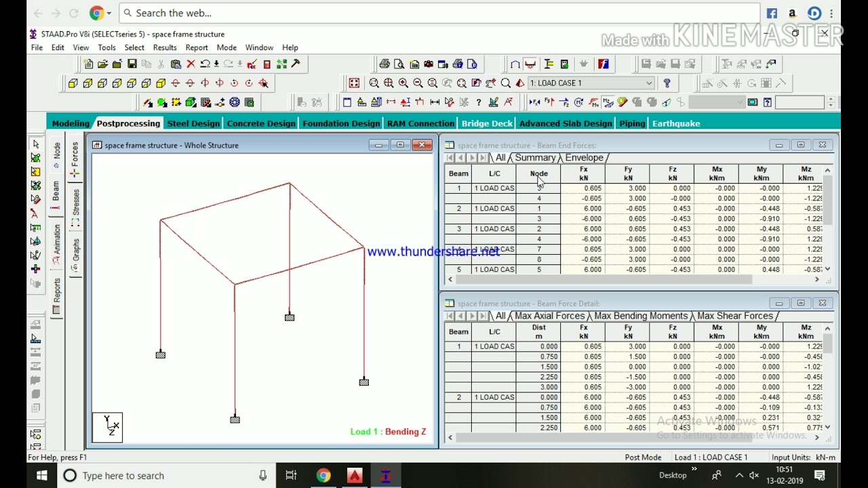The height and width of the screenshot is (488, 868).
Task: Open the greyed combo box beside the result icons
Action: point(717,102)
